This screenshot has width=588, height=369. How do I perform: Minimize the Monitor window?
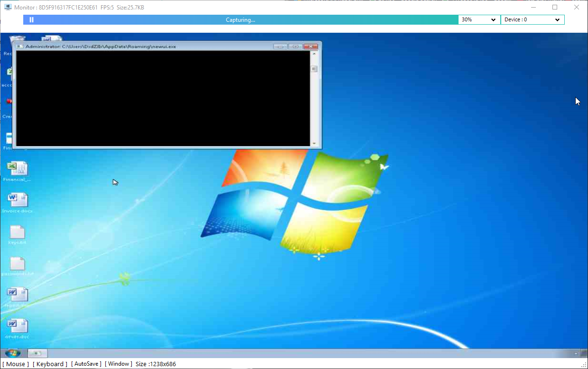point(533,7)
